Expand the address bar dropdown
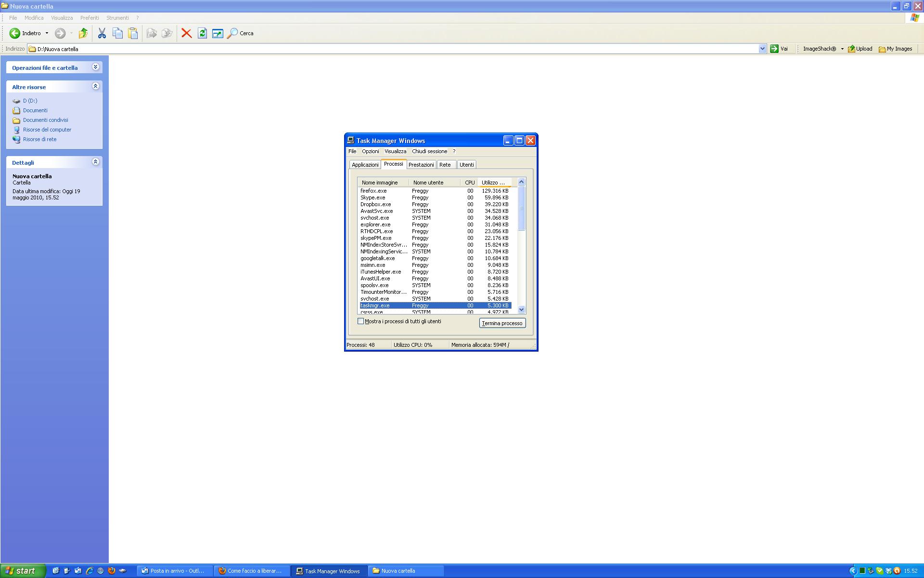This screenshot has width=924, height=578. 762,49
